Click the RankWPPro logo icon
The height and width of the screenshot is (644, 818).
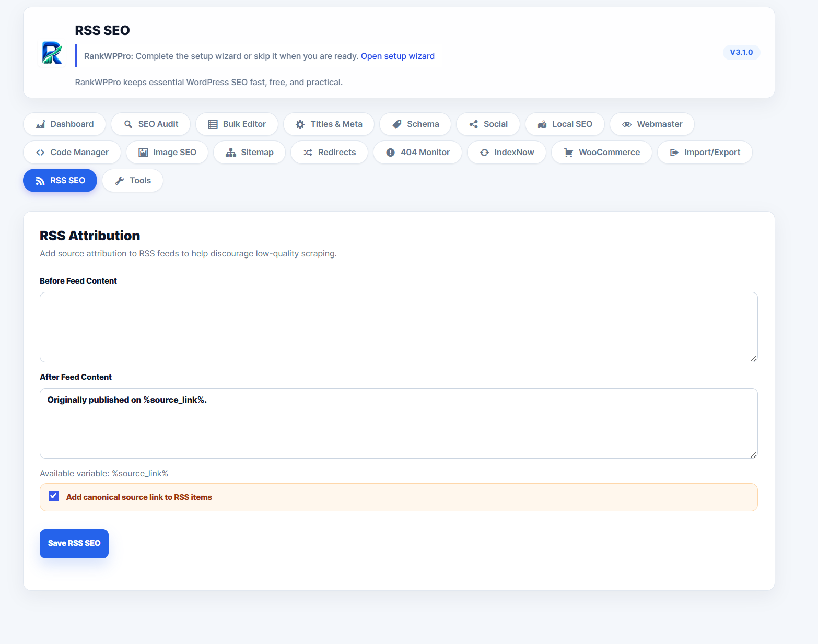pyautogui.click(x=52, y=53)
